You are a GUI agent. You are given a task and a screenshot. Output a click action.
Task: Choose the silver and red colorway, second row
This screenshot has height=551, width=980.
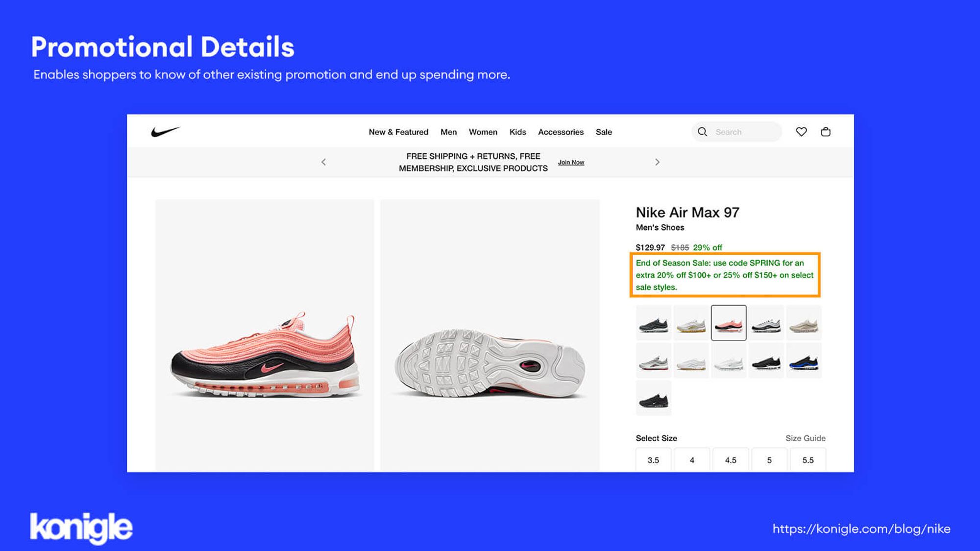pos(654,360)
